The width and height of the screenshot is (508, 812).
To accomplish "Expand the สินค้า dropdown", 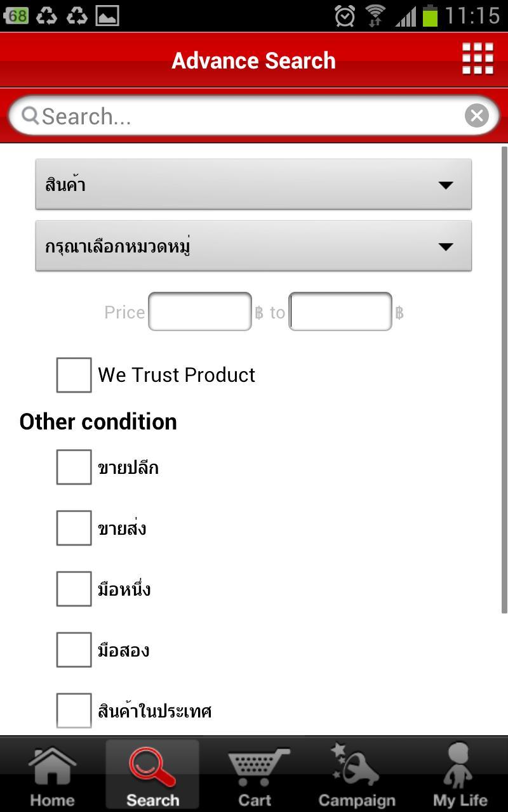I will tap(253, 185).
